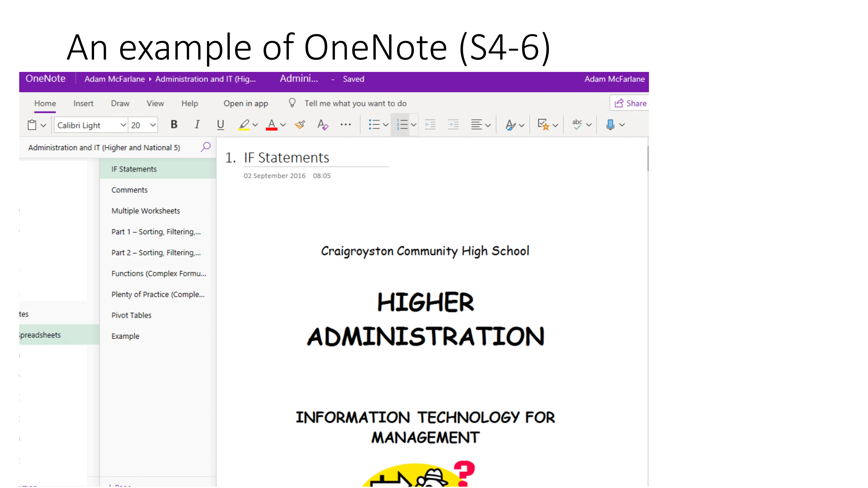Toggle bold formatting
868x488 pixels.
(174, 125)
